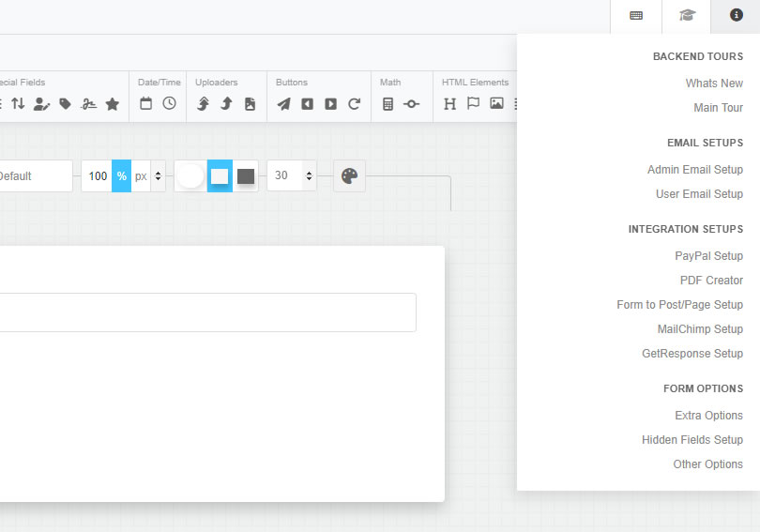Click the Buttons group label

[x=292, y=83]
